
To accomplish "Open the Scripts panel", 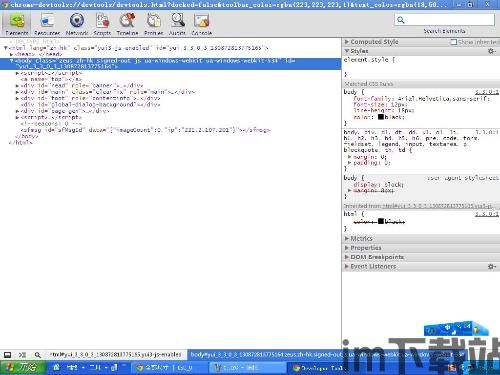I will pyautogui.click(x=102, y=24).
